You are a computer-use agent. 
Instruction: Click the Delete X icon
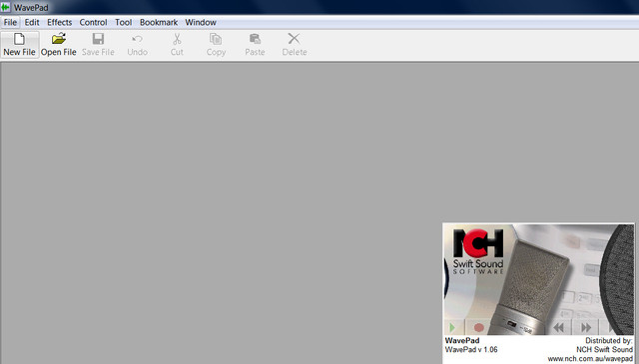point(294,39)
